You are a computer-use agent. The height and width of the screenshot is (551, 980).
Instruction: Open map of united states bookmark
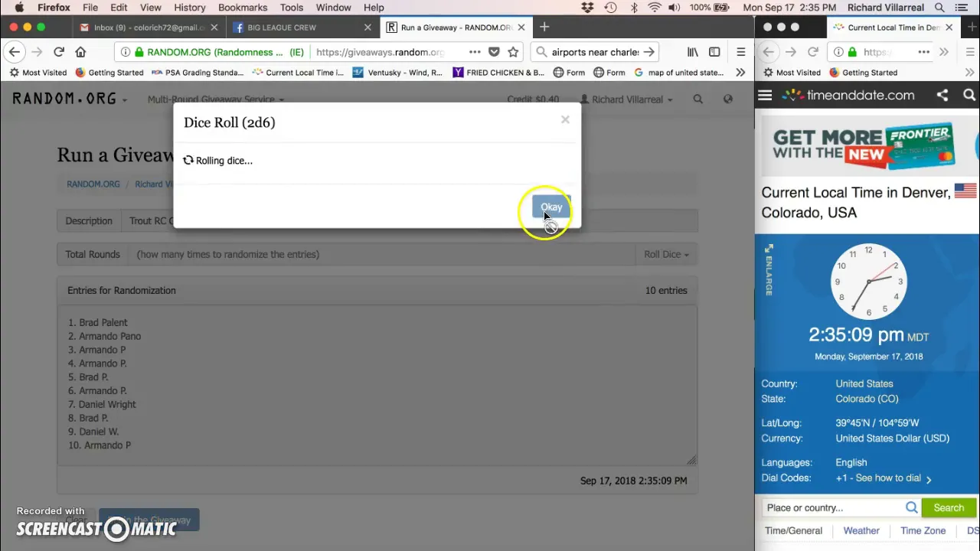[x=678, y=73]
